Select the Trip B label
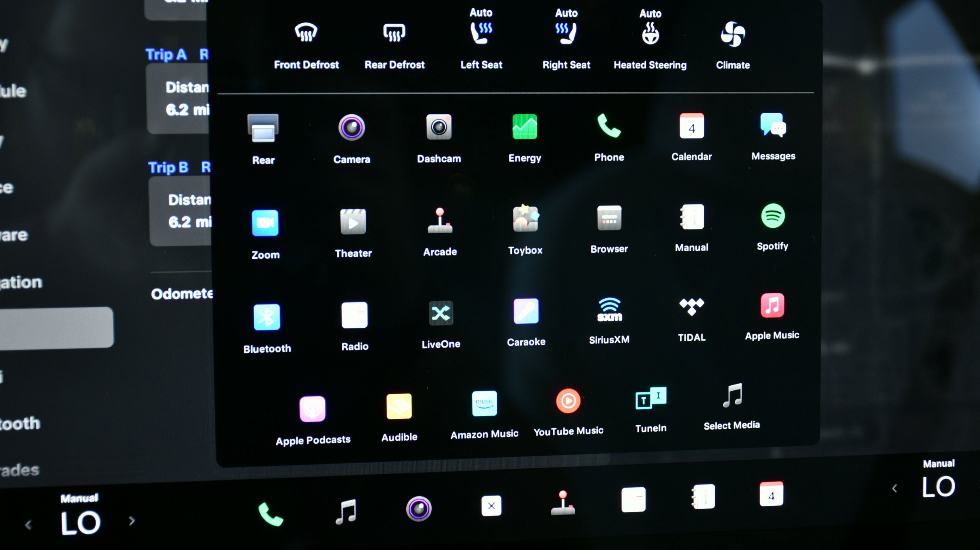980x550 pixels. click(x=168, y=167)
